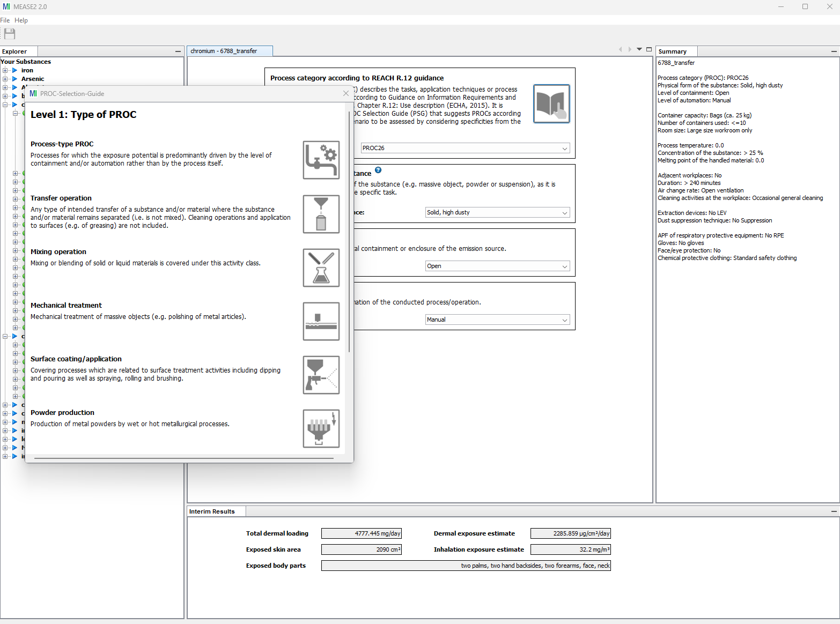Select the Surface coating/application spray icon
The image size is (840, 624).
[x=321, y=375]
